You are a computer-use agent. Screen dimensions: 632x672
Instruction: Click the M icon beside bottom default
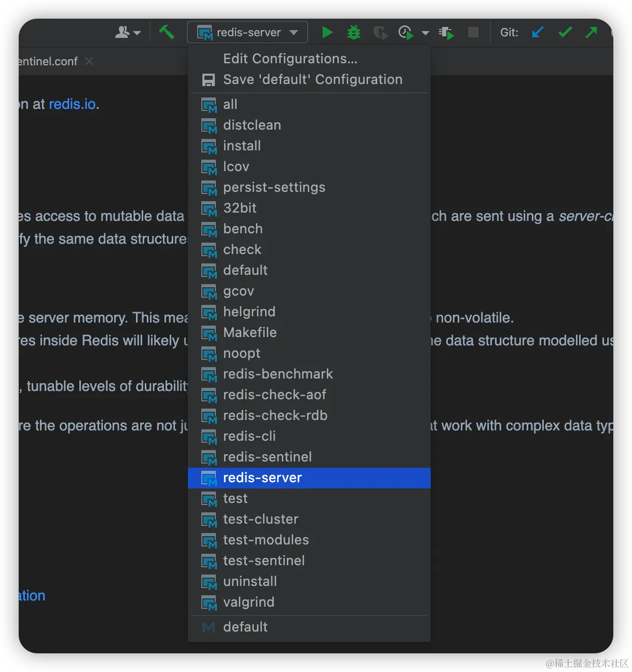[209, 627]
